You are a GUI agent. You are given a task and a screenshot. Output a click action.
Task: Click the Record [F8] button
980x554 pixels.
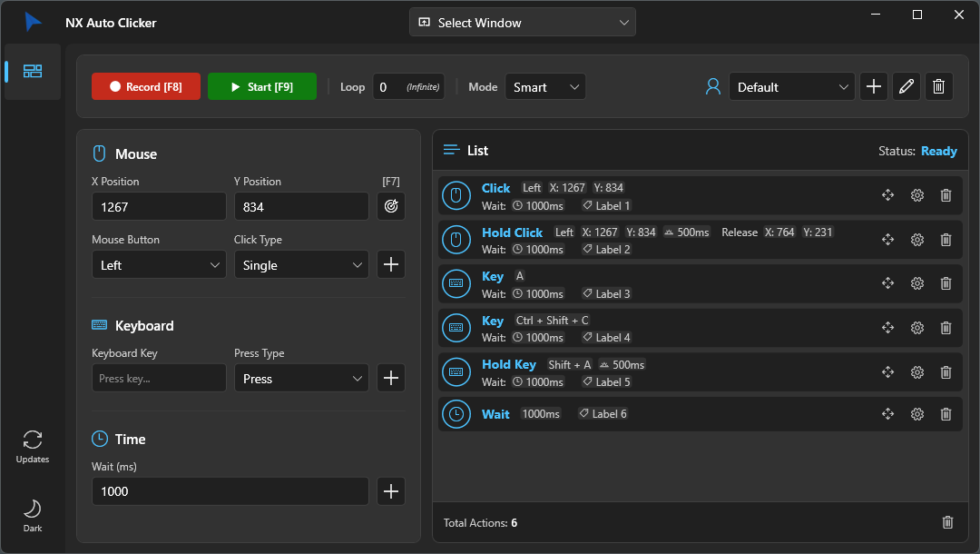point(146,86)
